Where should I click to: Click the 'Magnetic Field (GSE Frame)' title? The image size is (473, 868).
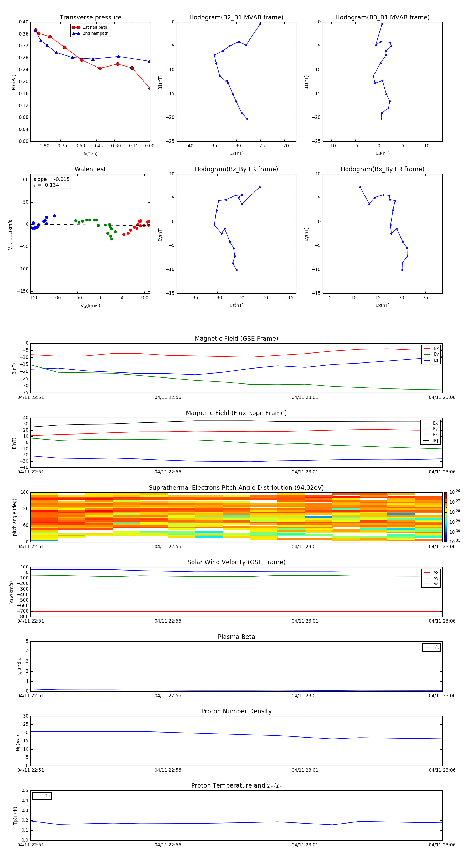236,339
